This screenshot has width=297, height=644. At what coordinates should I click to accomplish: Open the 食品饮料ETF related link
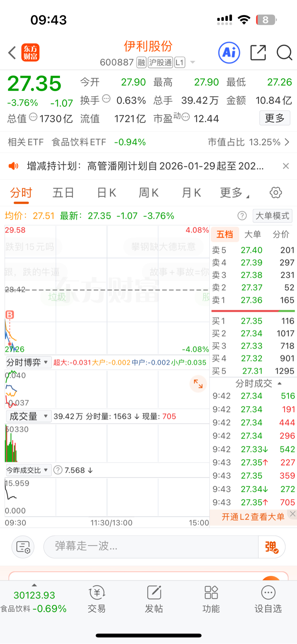click(x=79, y=142)
